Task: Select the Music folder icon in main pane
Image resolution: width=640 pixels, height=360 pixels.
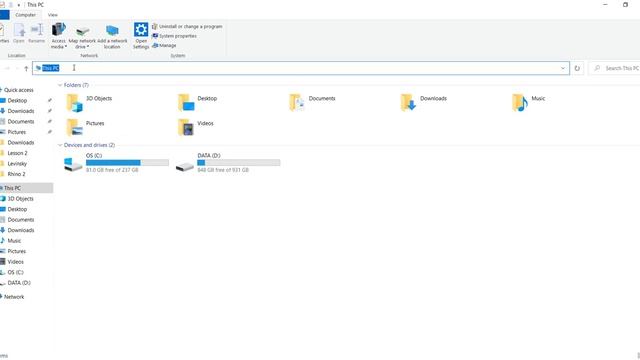Action: click(x=520, y=103)
